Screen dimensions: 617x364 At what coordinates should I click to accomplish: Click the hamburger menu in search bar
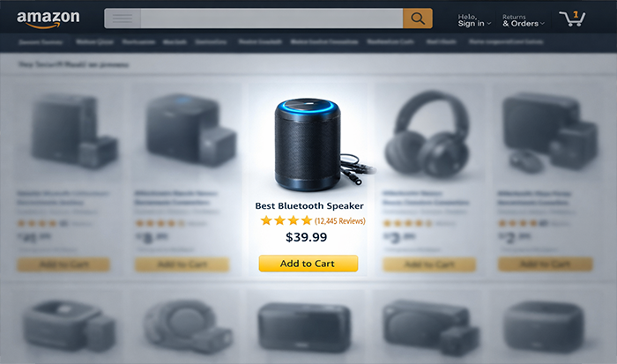tap(123, 19)
